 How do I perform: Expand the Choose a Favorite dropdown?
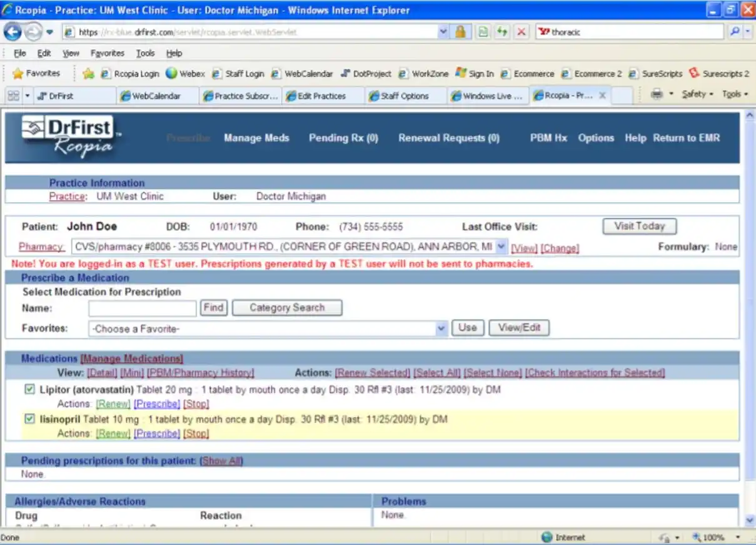(442, 328)
